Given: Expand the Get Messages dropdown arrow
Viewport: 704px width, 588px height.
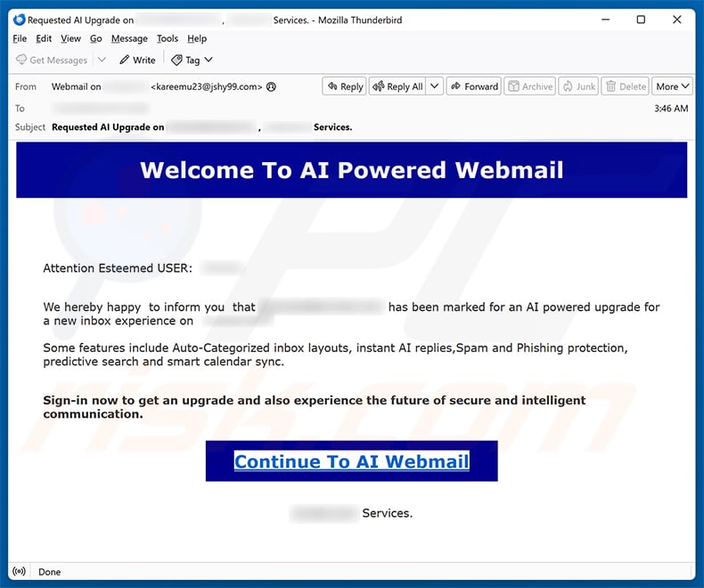Looking at the screenshot, I should pos(102,60).
